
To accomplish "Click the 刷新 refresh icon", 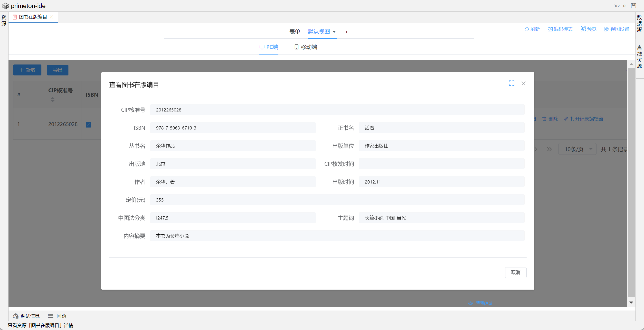I will click(x=527, y=29).
